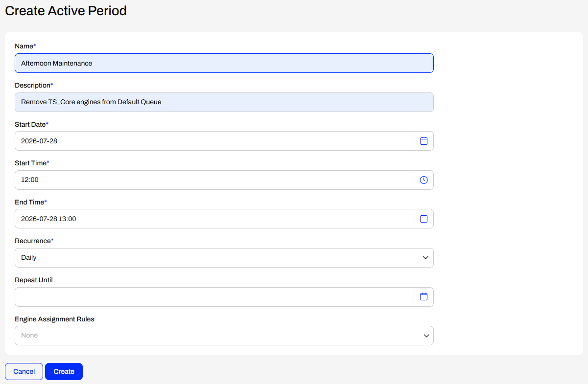Expand the Recurrence dropdown chevron
Image resolution: width=588 pixels, height=384 pixels.
pyautogui.click(x=425, y=258)
